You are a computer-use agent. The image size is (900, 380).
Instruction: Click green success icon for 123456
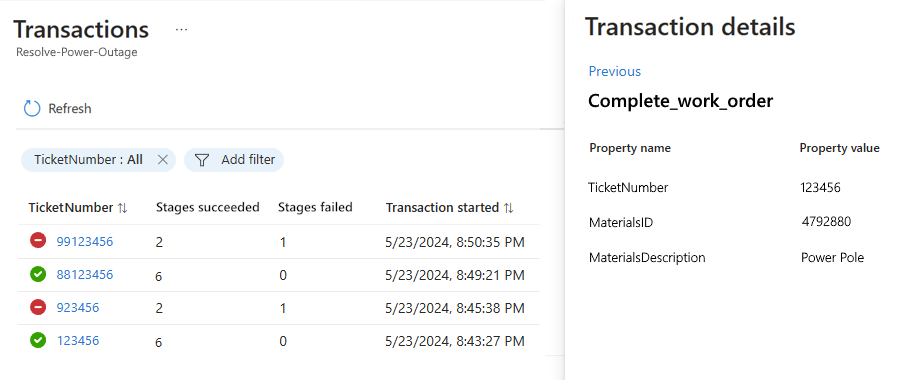pos(38,340)
